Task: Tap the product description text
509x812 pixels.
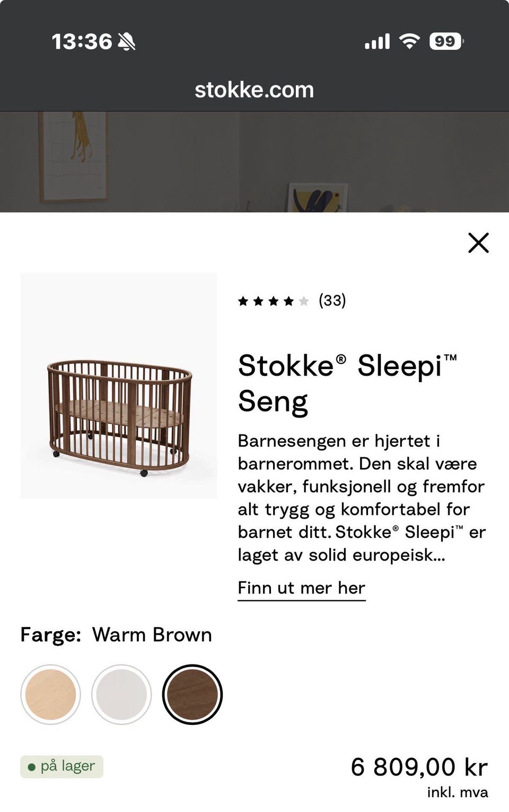Action: pos(361,497)
